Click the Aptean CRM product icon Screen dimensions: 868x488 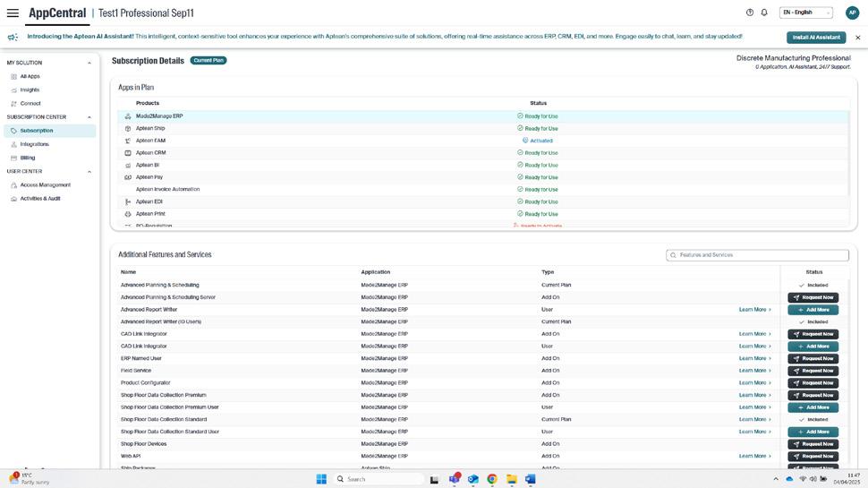pos(128,153)
